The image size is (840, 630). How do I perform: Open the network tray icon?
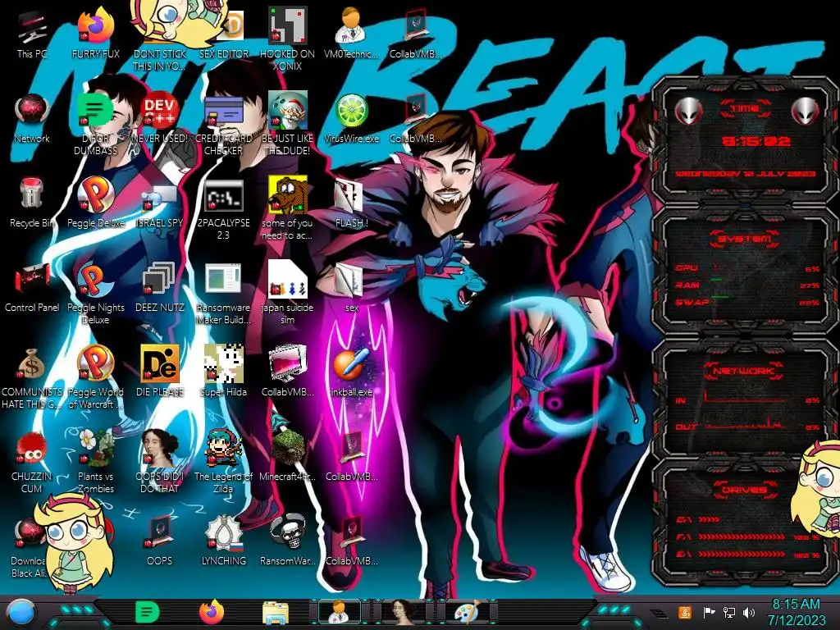[729, 612]
